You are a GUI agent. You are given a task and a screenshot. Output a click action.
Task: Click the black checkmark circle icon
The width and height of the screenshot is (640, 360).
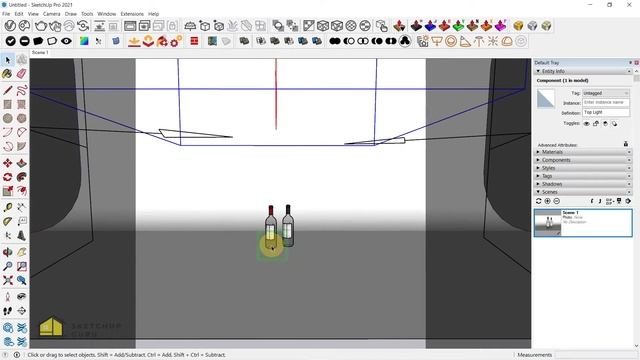point(11,41)
